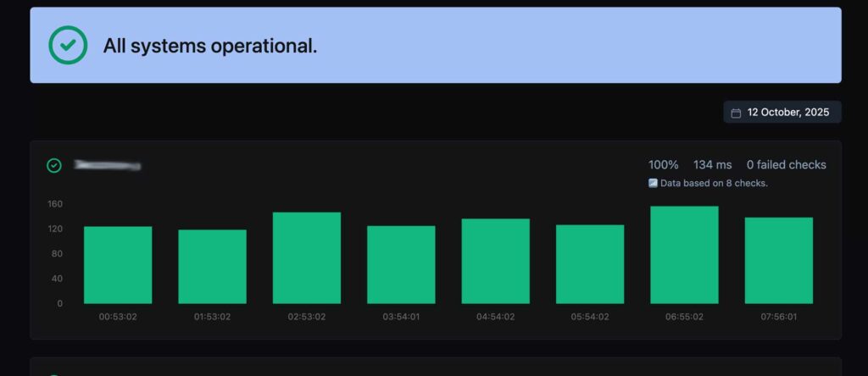
Task: Open the blurred monitor name link
Action: 108,165
